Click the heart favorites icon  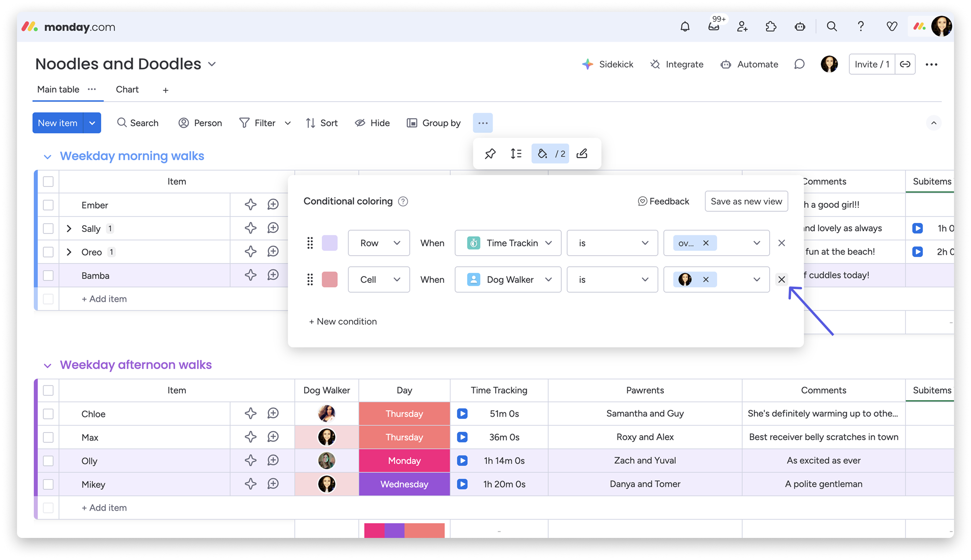892,26
